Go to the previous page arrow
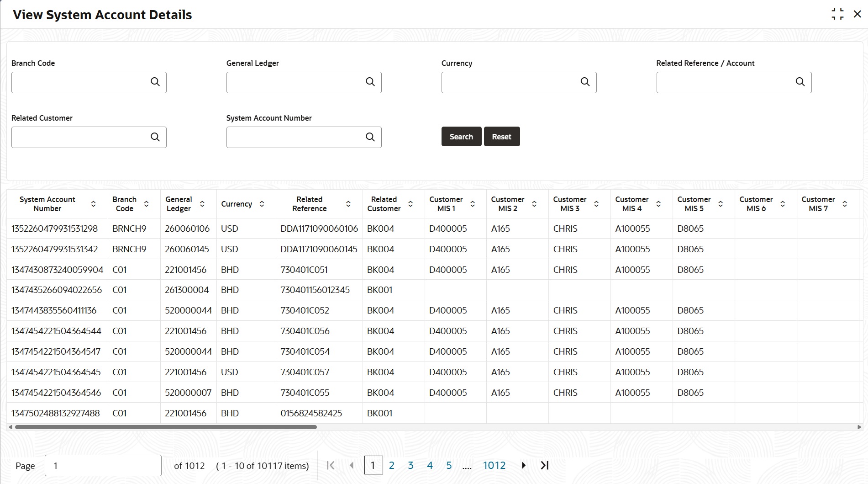The height and width of the screenshot is (484, 868). point(352,465)
